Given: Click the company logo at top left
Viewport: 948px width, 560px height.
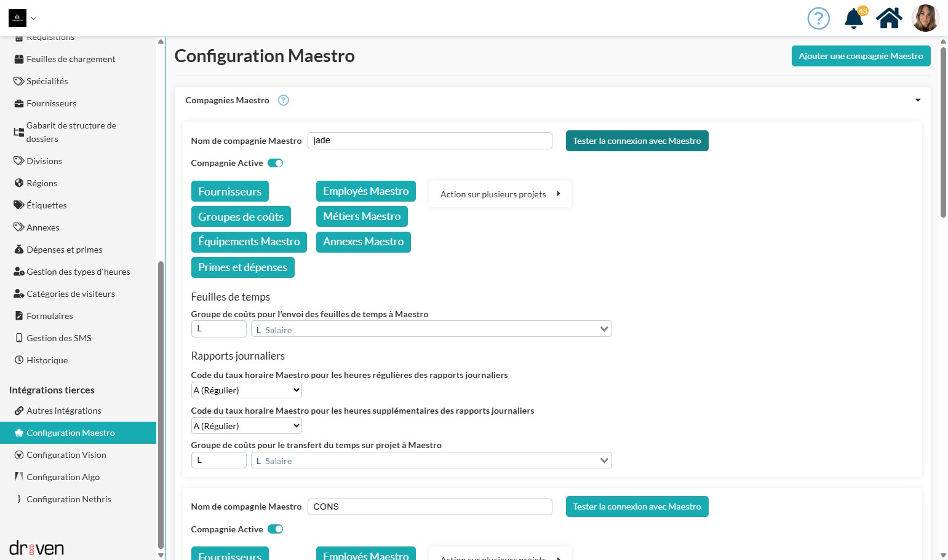Looking at the screenshot, I should [17, 18].
